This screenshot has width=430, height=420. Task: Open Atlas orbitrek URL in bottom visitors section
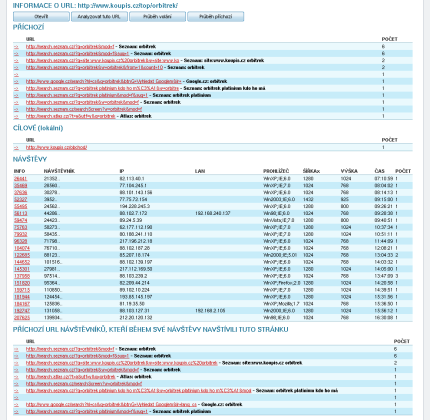71,377
